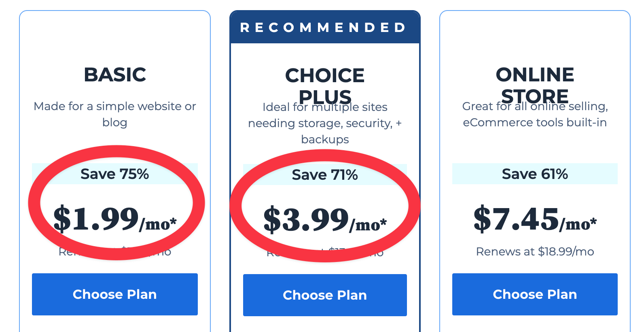The image size is (644, 332).
Task: Select the Basic plan description text
Action: tap(115, 114)
